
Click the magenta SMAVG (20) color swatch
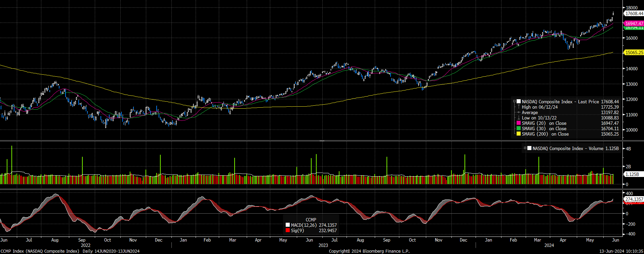pyautogui.click(x=519, y=123)
